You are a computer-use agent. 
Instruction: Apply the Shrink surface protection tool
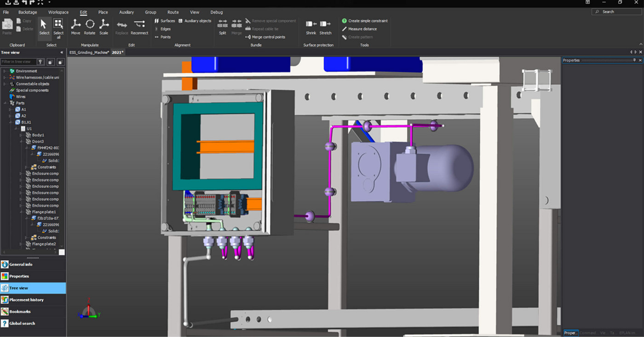pyautogui.click(x=311, y=26)
